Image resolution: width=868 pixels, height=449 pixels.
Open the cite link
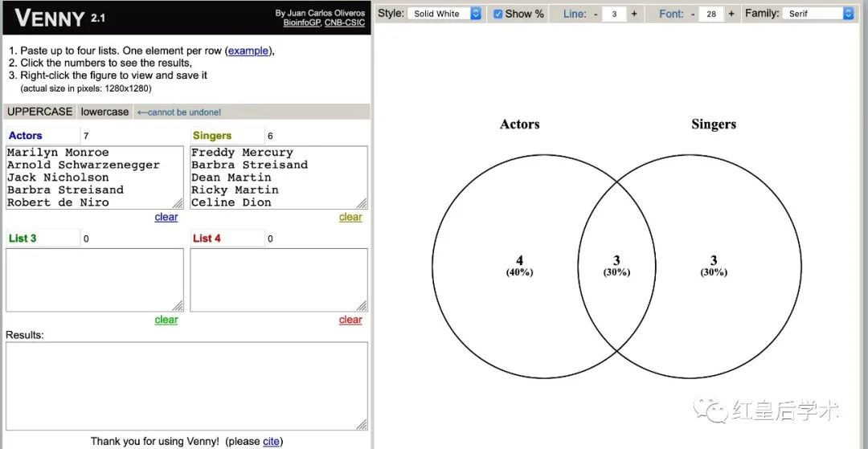click(x=271, y=441)
